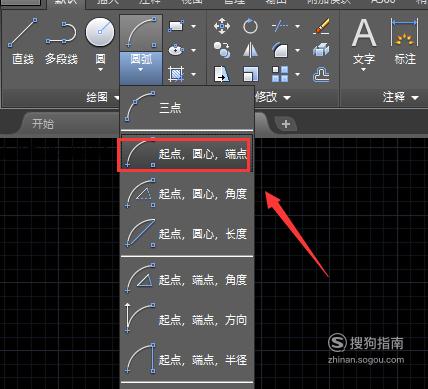Choose the 三点 arc option
This screenshot has width=428, height=389.
click(x=187, y=107)
